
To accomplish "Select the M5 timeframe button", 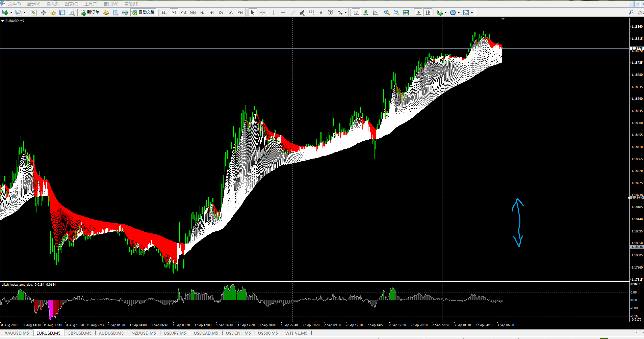I will pos(174,12).
